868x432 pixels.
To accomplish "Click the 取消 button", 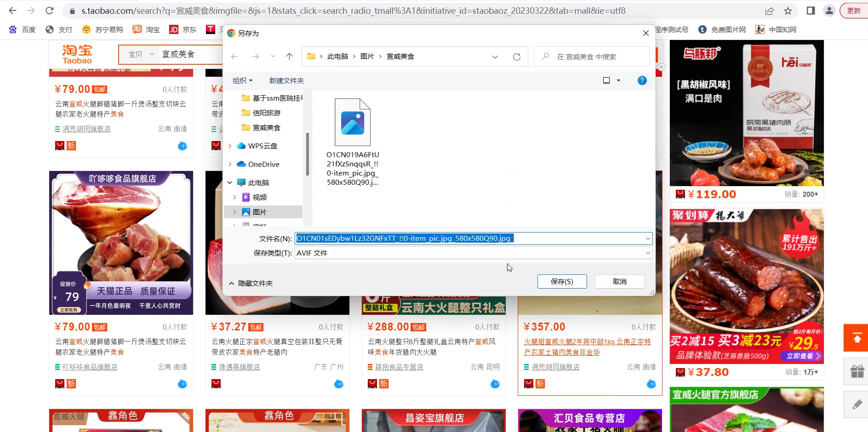I will pyautogui.click(x=619, y=281).
